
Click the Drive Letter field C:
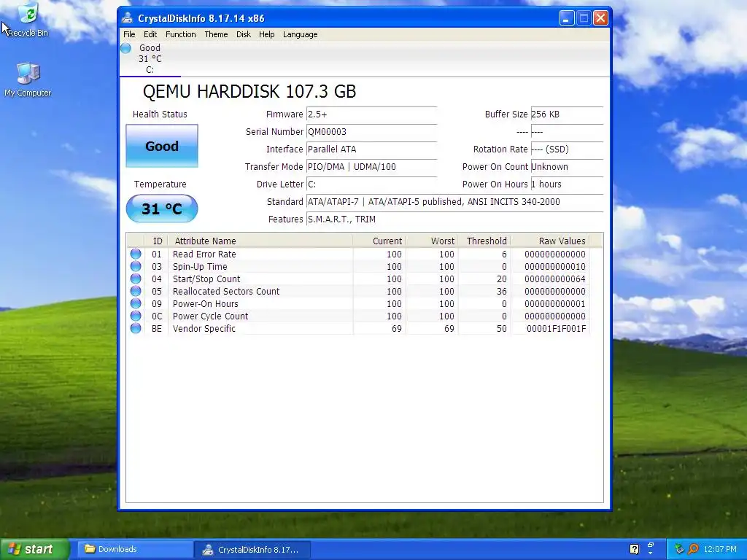[x=371, y=184]
